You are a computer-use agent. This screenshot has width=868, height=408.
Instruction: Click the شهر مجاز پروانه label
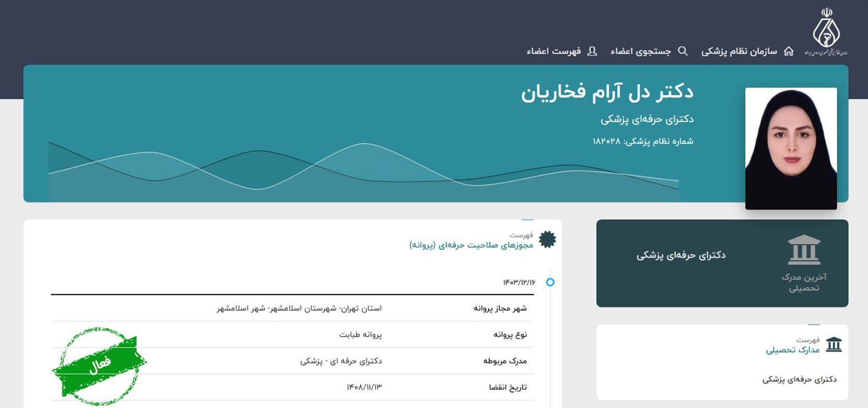(500, 308)
